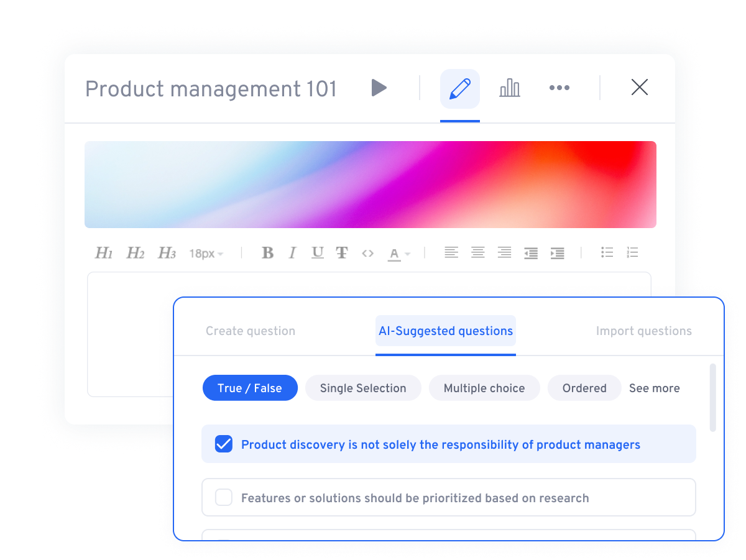The image size is (746, 560).
Task: Open the course statistics bar-chart view
Action: pos(509,87)
